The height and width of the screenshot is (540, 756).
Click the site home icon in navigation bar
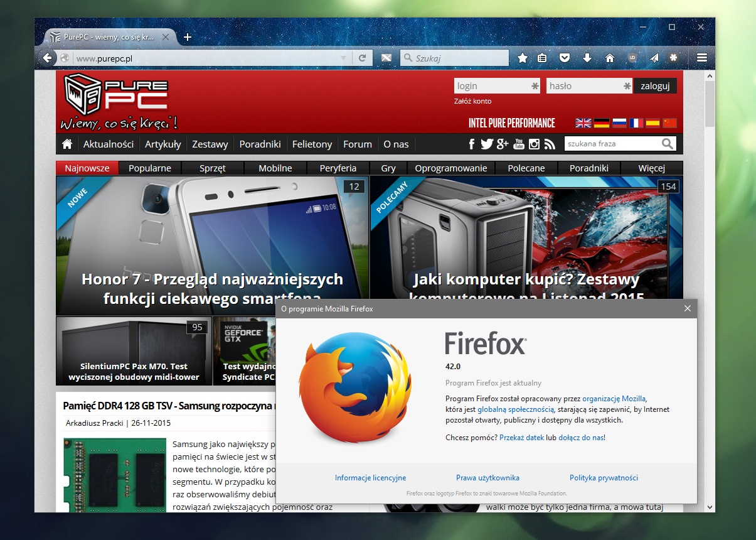point(67,144)
